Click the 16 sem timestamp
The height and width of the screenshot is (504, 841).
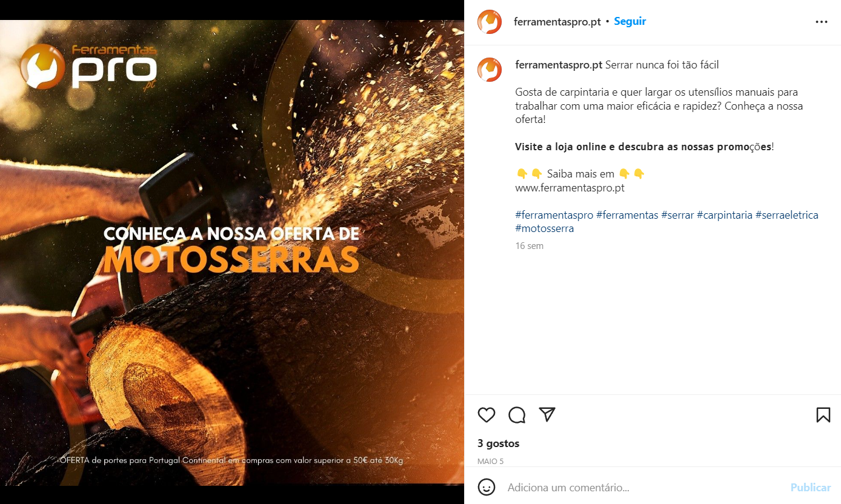click(530, 246)
